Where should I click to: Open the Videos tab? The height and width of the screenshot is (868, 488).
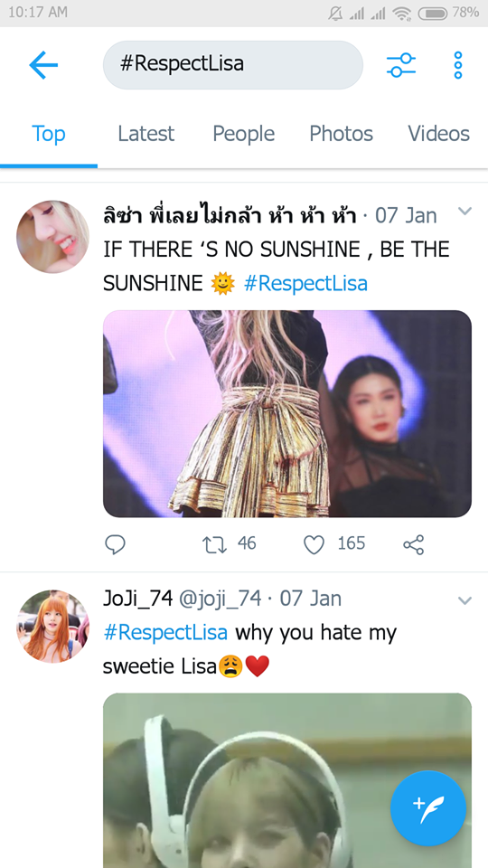point(439,134)
